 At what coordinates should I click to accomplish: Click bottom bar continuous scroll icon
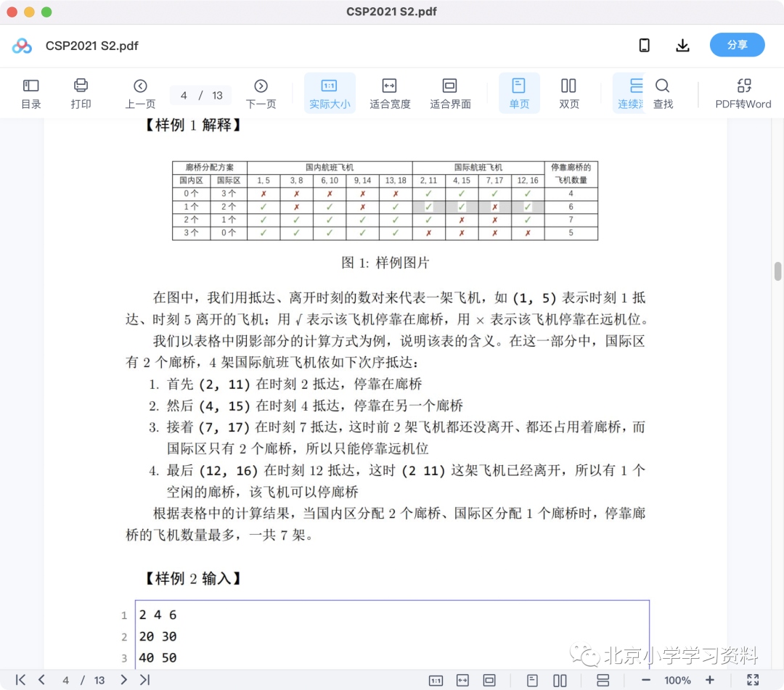[x=603, y=680]
